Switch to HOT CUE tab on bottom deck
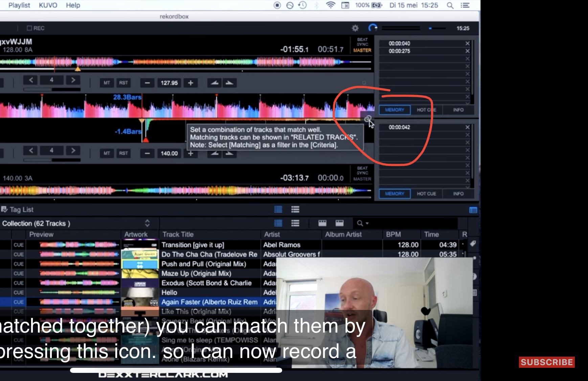The image size is (588, 381). 426,194
